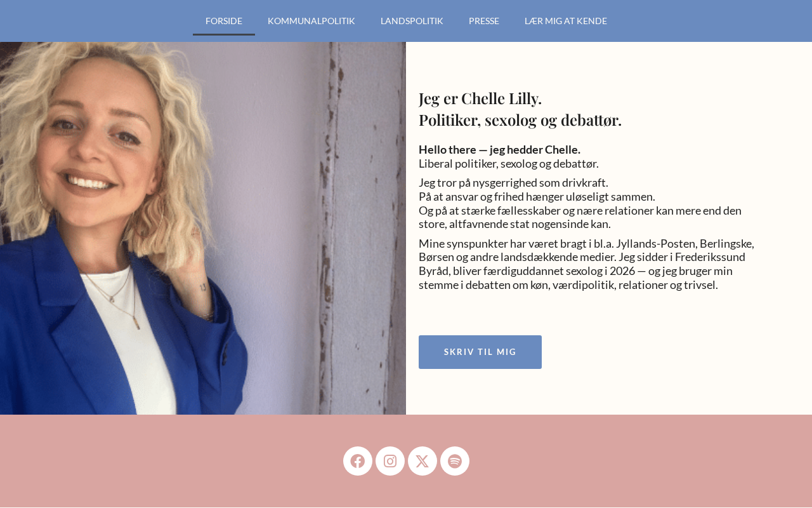Select Landspolitik in the navigation
Image resolution: width=812 pixels, height=508 pixels.
(x=412, y=21)
